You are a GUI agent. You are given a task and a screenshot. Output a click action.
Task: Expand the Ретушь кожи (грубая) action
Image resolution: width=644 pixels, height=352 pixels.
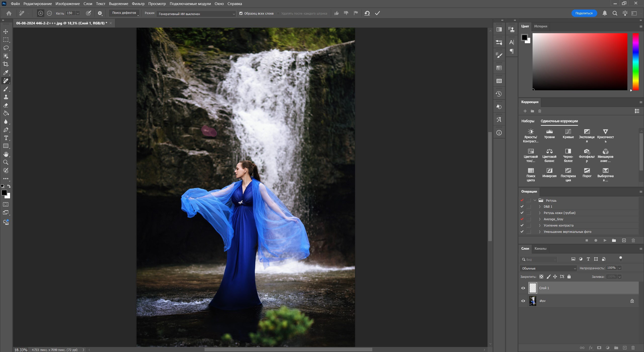pyautogui.click(x=540, y=212)
